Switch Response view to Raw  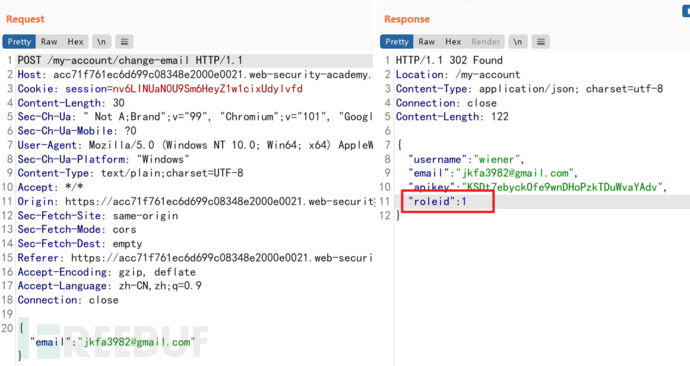[426, 42]
